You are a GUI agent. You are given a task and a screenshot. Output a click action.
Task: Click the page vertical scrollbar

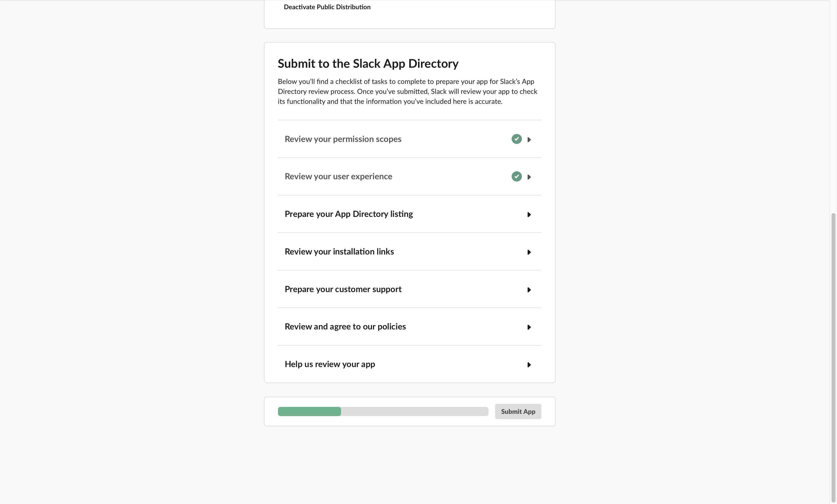[x=833, y=357]
